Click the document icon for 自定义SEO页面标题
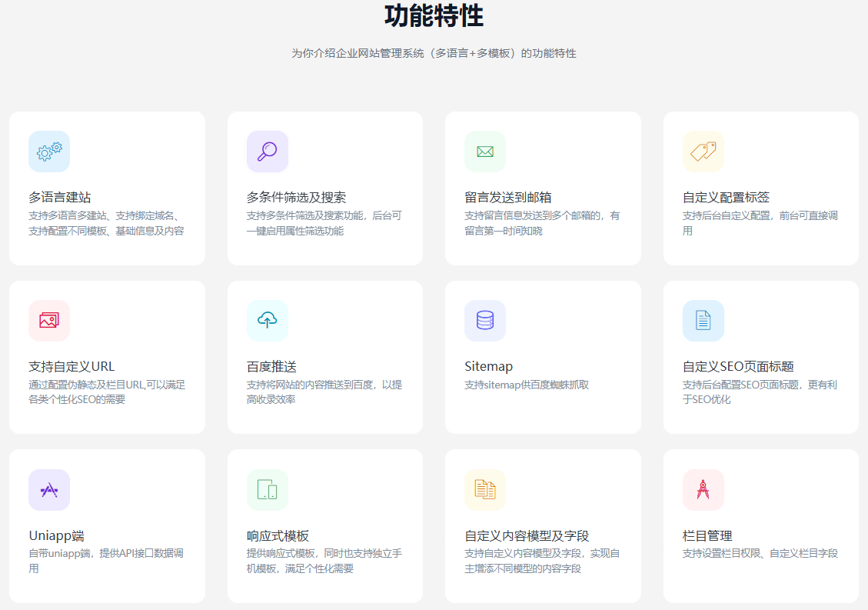This screenshot has width=868, height=610. (703, 321)
